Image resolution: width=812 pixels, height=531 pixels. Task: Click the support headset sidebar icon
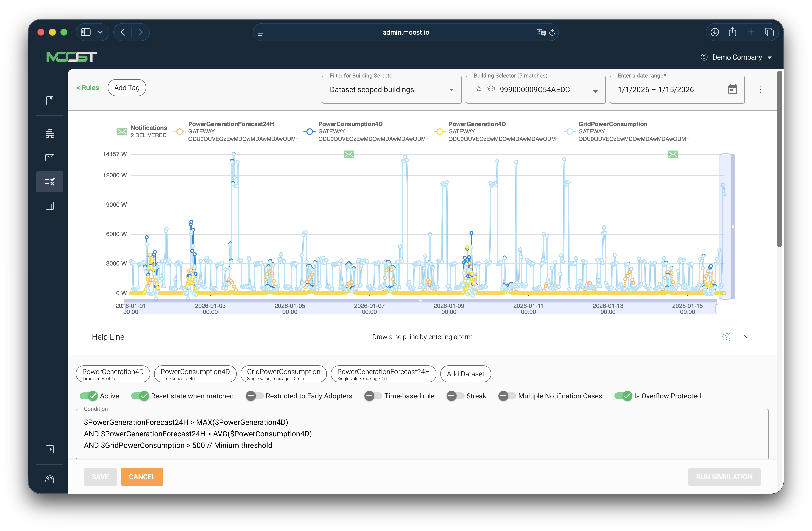tap(50, 479)
